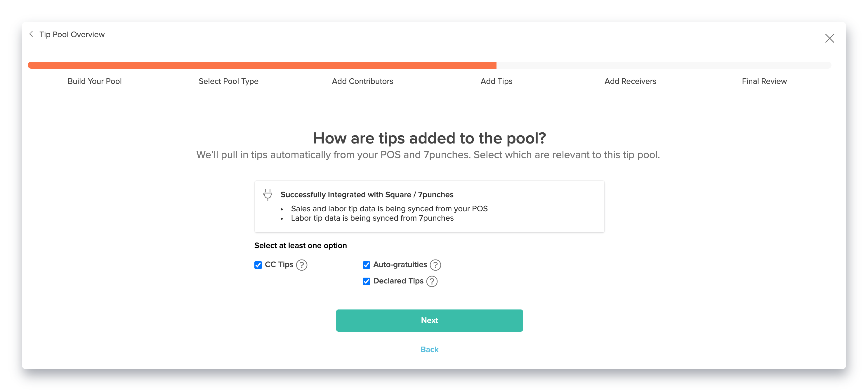Click the plug integration icon
Viewport: 868px width, 391px height.
268,195
